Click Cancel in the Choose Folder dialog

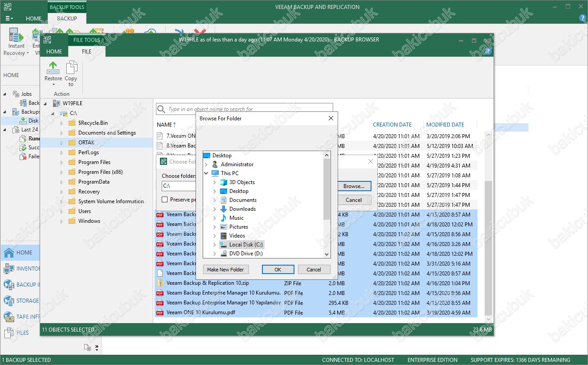coord(354,200)
